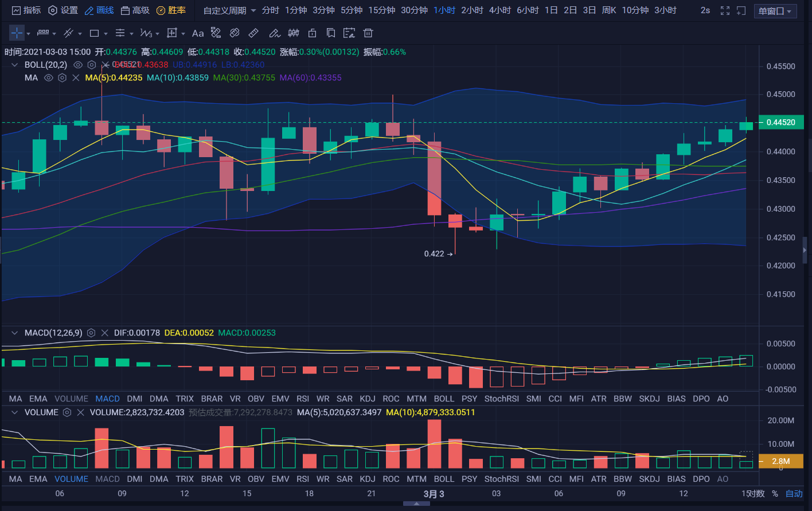Open MACD indicator settings hexagon icon
The width and height of the screenshot is (812, 511).
(x=91, y=333)
